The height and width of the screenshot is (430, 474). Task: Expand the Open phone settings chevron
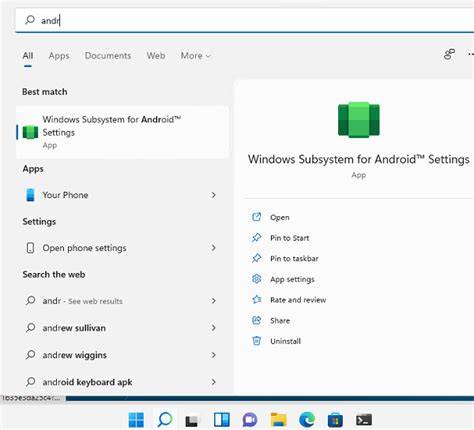[x=214, y=248]
